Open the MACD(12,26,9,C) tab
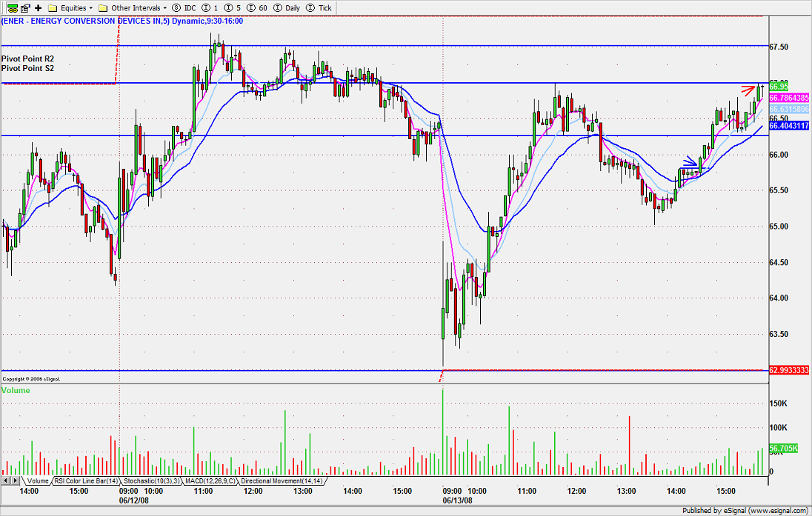Image resolution: width=812 pixels, height=516 pixels. 210,480
